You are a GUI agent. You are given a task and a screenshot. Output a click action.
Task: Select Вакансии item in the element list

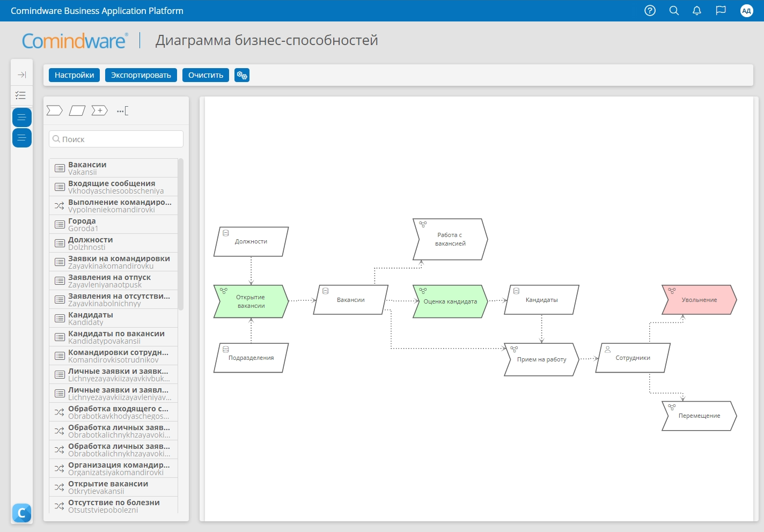[114, 168]
